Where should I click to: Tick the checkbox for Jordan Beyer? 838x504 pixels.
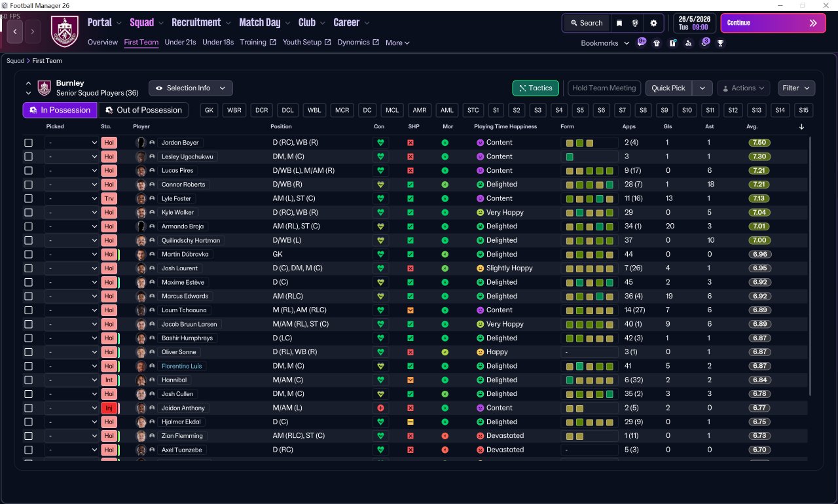tap(28, 143)
